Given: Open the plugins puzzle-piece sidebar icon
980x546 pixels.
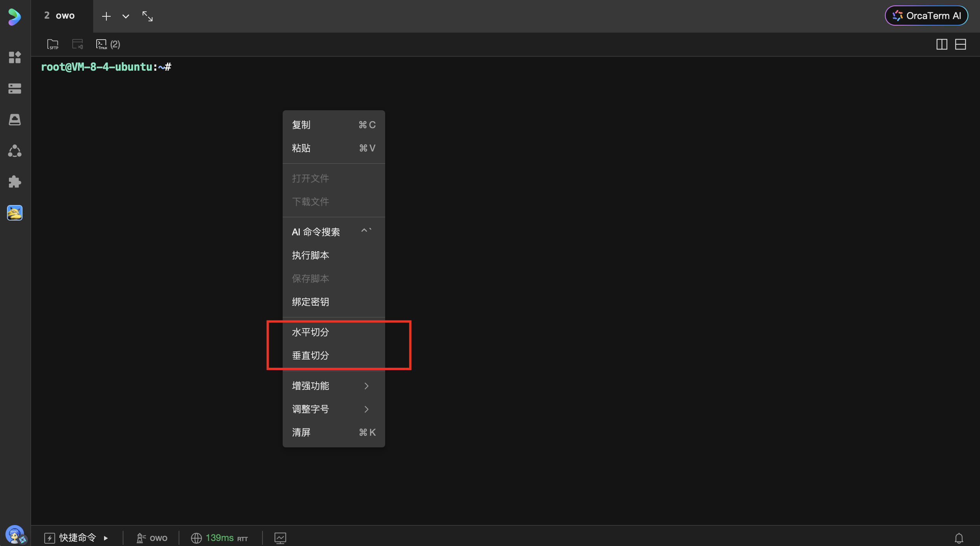Looking at the screenshot, I should pos(15,182).
